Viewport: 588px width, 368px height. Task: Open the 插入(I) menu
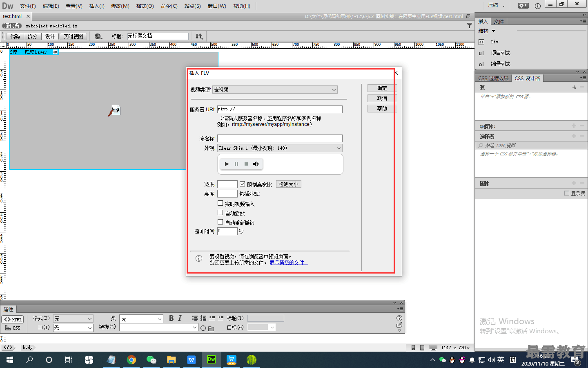coord(97,6)
